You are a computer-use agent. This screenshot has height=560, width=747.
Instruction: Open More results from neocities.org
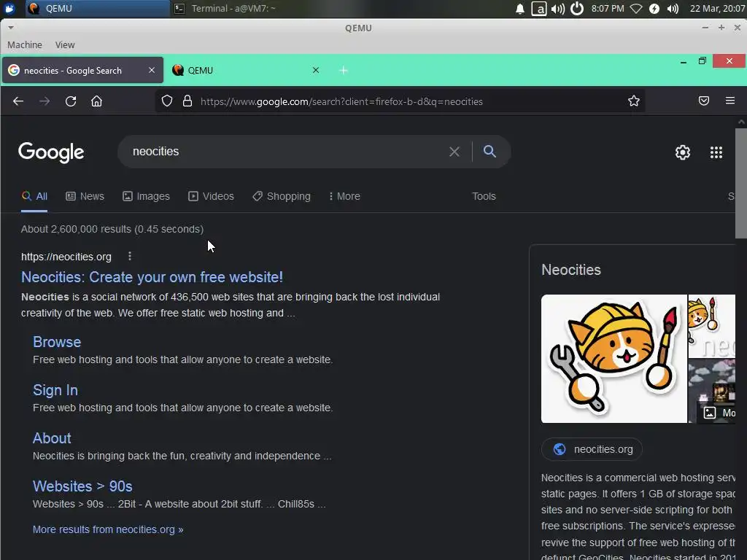108,529
